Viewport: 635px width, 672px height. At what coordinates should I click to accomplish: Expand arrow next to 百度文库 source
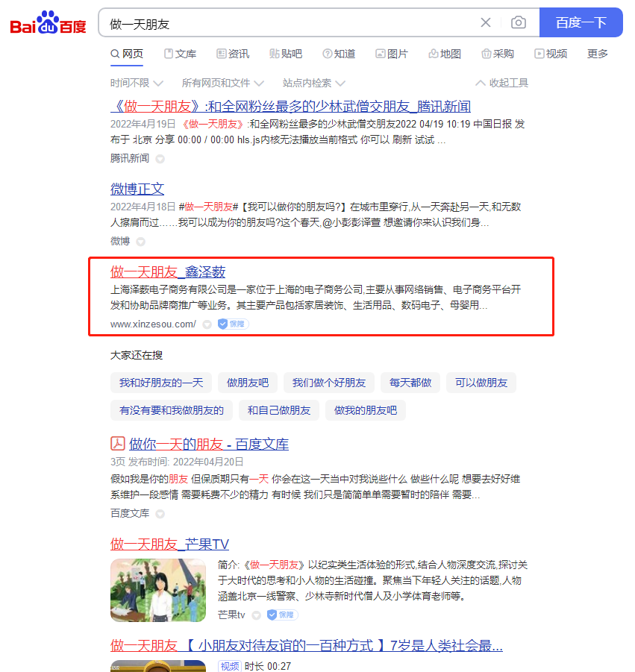tap(160, 514)
